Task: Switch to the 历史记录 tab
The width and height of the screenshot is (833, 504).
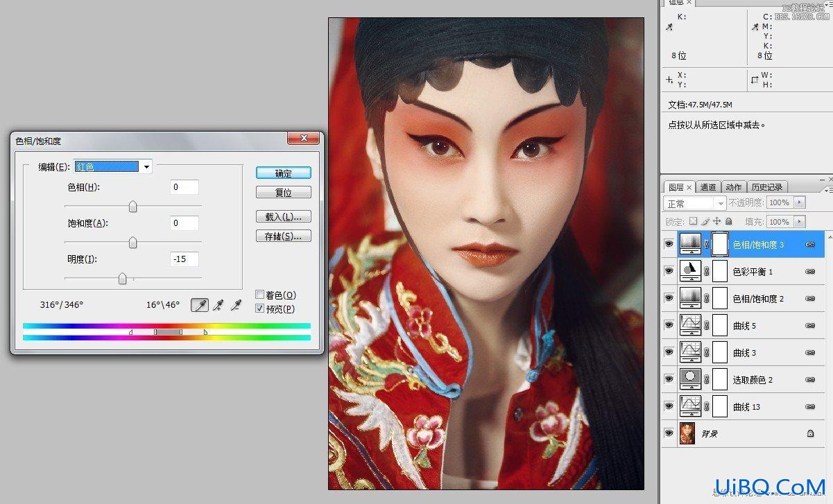Action: pyautogui.click(x=766, y=187)
